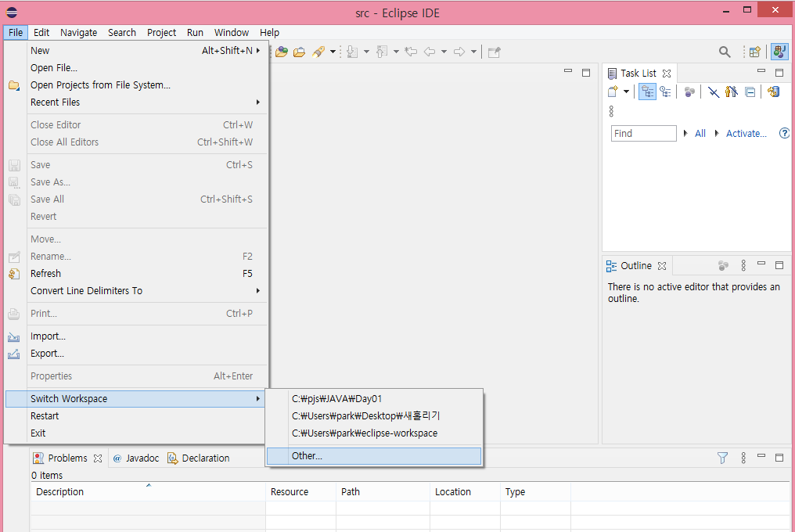Image resolution: width=795 pixels, height=532 pixels.
Task: Click the Synchronize Changed repositories icon
Action: (x=774, y=92)
